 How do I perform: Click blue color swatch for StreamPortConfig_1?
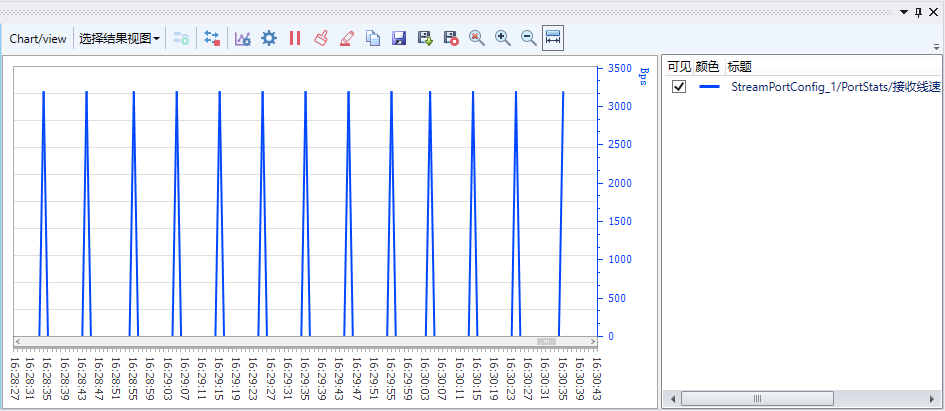tap(709, 87)
